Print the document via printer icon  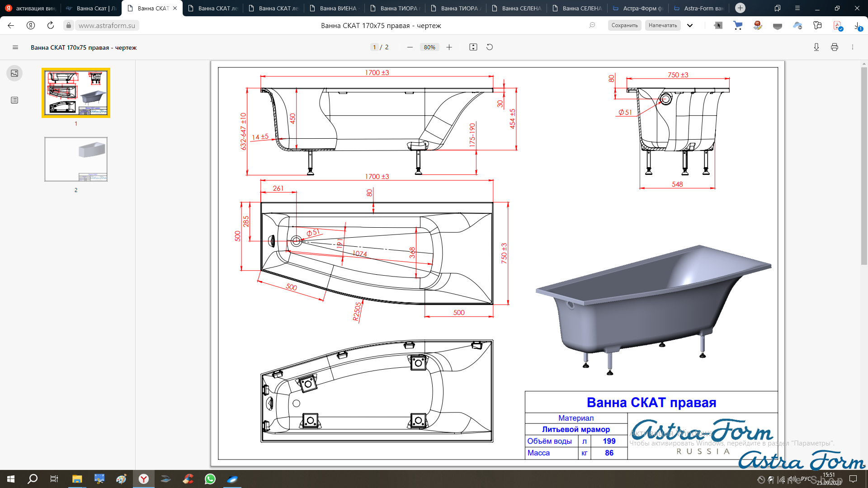point(834,47)
